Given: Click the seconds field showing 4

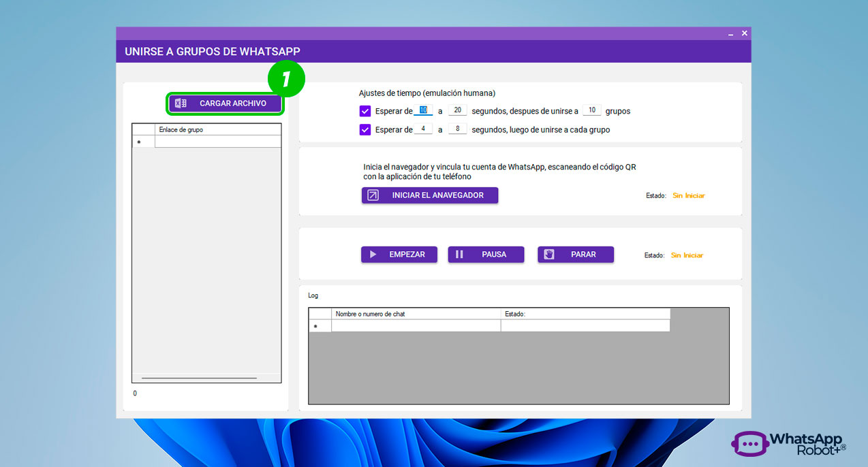Looking at the screenshot, I should (x=423, y=129).
